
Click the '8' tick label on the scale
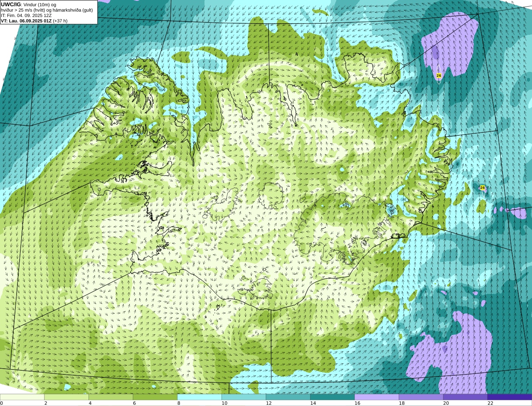pos(179,403)
